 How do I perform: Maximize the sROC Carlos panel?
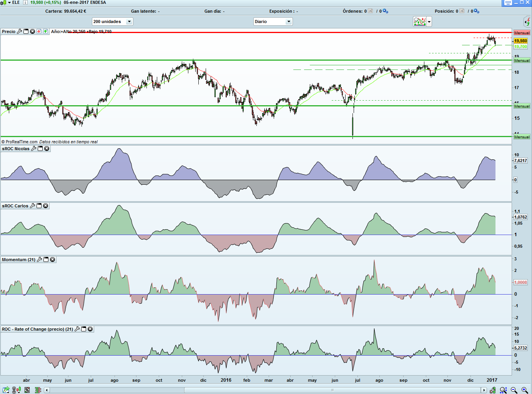coord(39,206)
